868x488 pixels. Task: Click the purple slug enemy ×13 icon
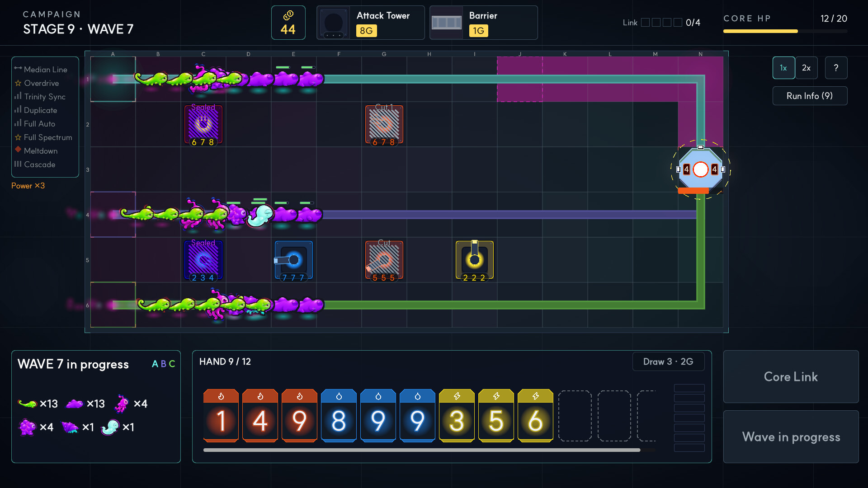tap(75, 404)
